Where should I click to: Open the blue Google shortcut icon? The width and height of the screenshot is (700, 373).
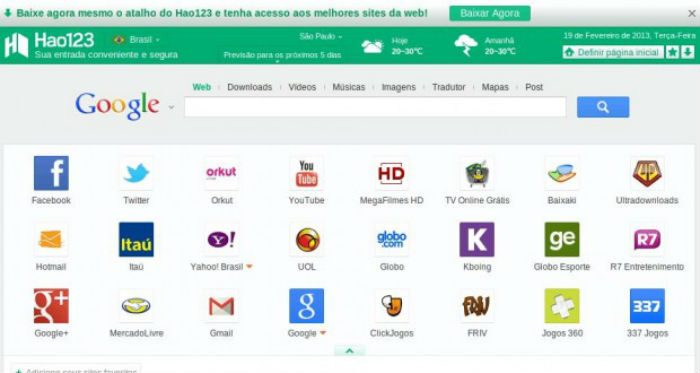tap(307, 306)
